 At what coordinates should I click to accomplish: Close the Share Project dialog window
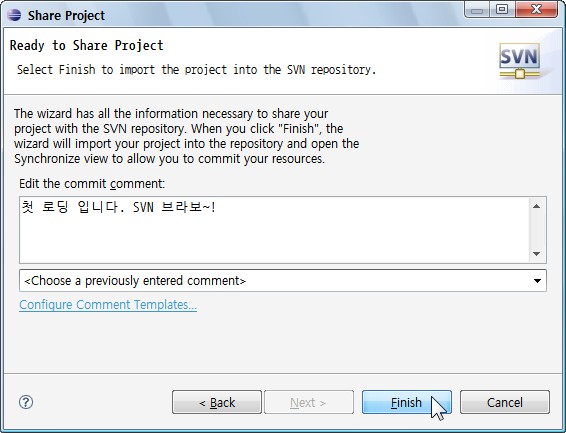coord(536,9)
